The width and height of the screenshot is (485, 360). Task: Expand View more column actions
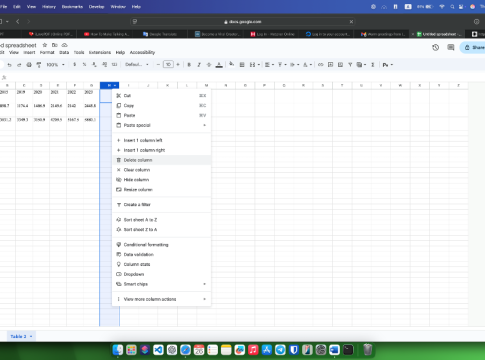[161, 299]
